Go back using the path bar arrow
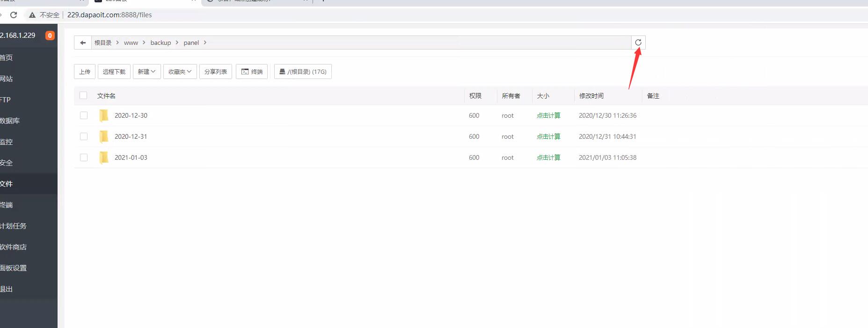 (83, 43)
